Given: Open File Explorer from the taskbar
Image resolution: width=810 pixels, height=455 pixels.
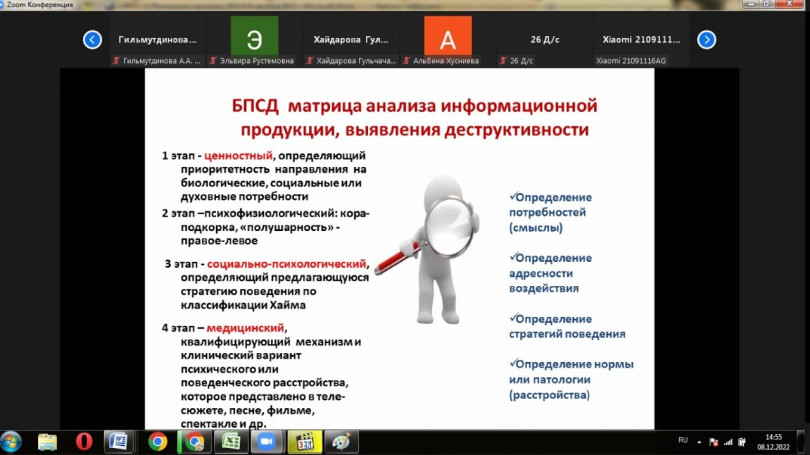Looking at the screenshot, I should (48, 442).
